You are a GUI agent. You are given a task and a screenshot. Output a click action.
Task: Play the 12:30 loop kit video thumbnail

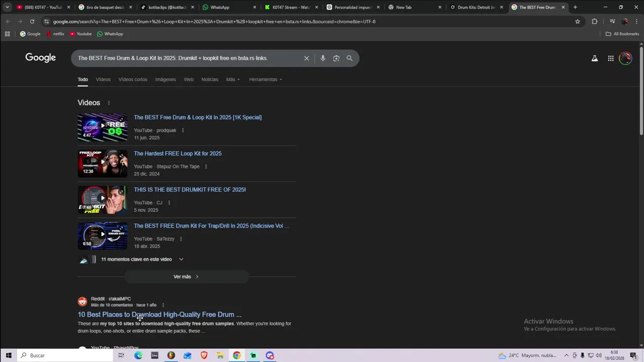click(103, 163)
